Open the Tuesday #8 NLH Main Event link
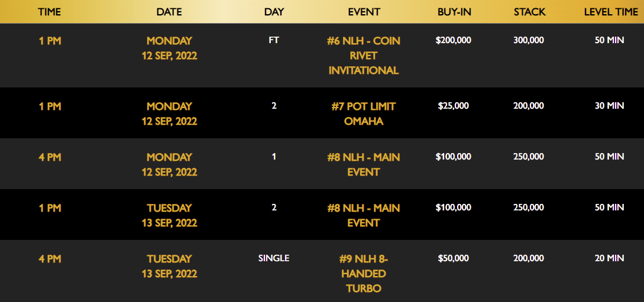Image resolution: width=644 pixels, height=302 pixels. click(x=364, y=216)
